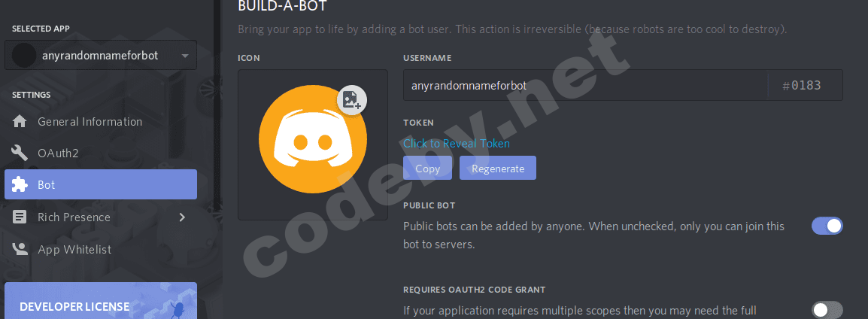Click the home icon beside General Information
This screenshot has width=868, height=319.
point(20,121)
